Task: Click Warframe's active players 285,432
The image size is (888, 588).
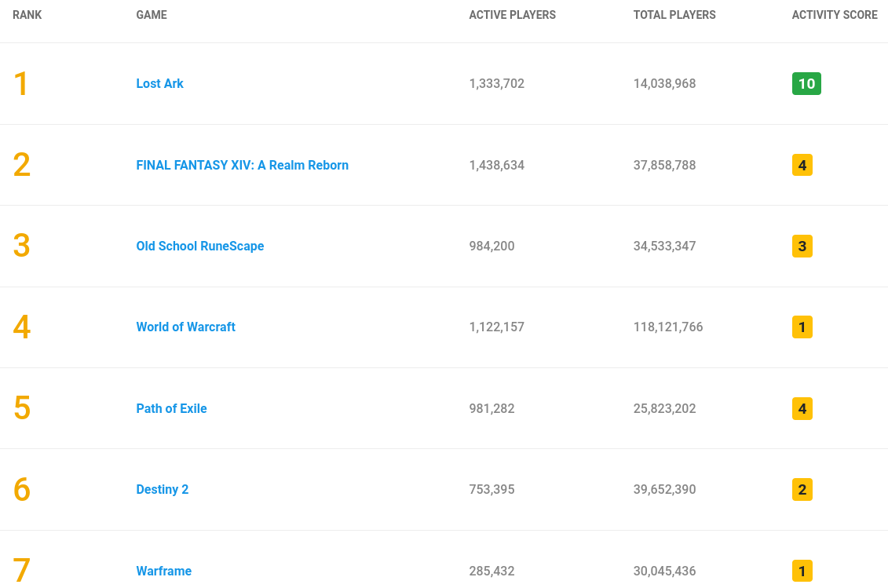Action: pyautogui.click(x=492, y=571)
